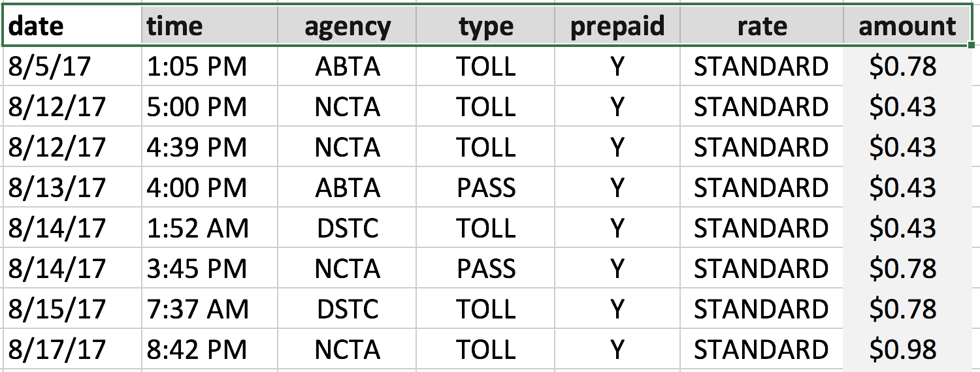Select the 8/5/17 date cell
The width and height of the screenshot is (980, 372).
[73, 66]
